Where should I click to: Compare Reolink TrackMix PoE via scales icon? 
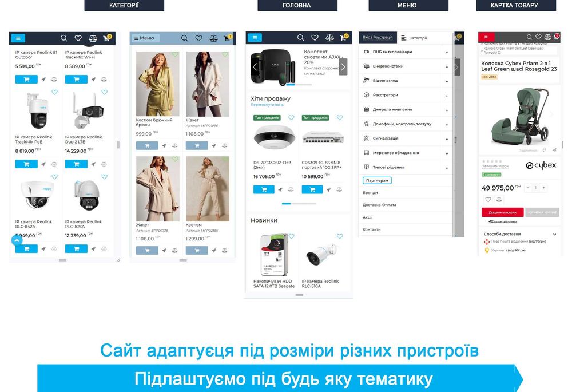click(54, 164)
